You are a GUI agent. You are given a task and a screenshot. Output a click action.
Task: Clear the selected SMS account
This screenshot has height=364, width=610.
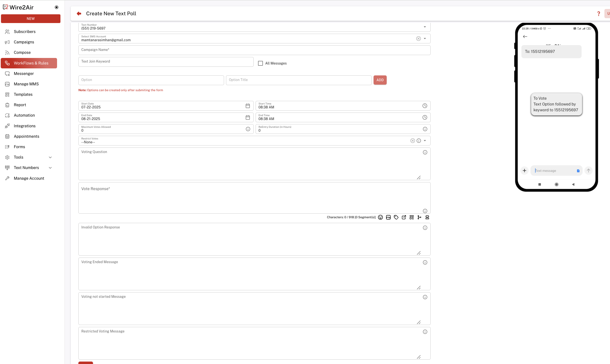(x=418, y=39)
